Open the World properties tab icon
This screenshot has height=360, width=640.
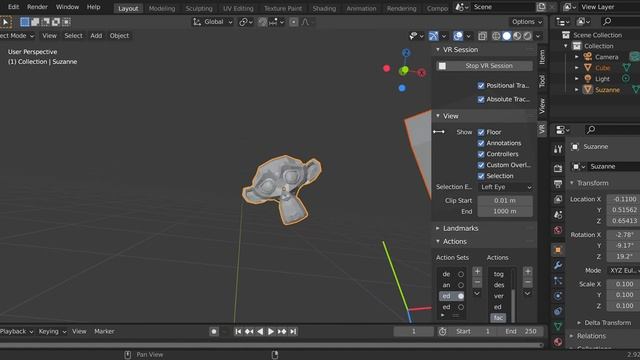coord(558,230)
